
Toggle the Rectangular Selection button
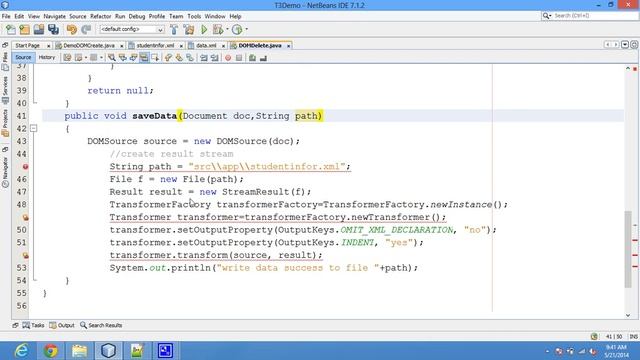point(155,58)
